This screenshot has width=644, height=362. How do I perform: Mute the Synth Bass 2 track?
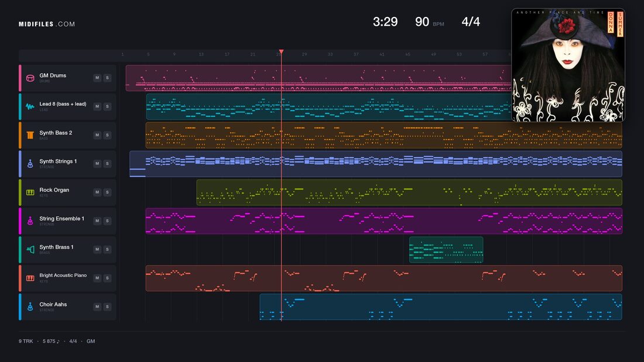click(97, 135)
